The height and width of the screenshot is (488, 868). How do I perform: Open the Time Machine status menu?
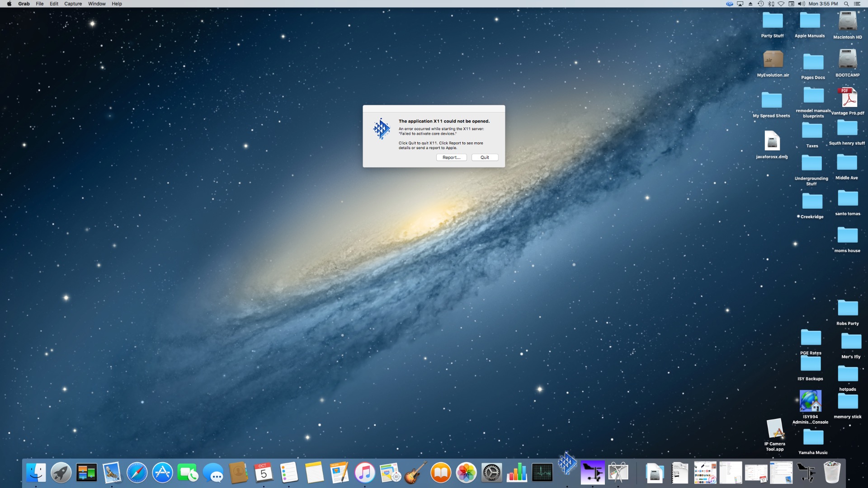pos(761,4)
